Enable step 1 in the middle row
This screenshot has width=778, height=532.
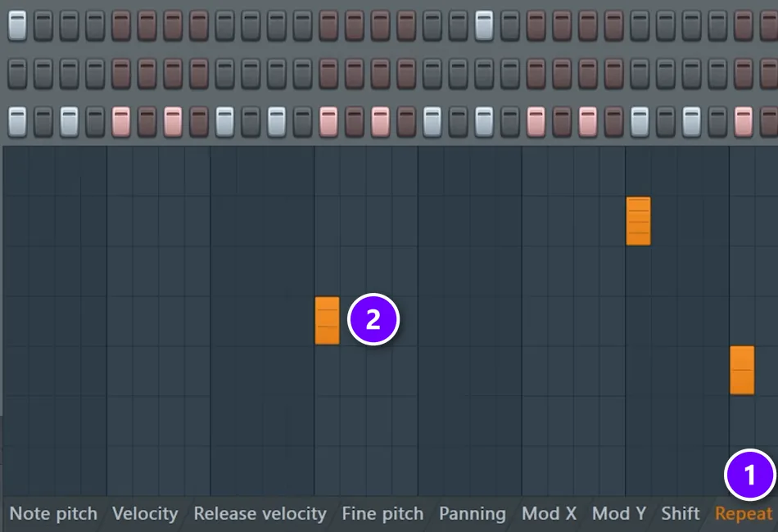click(x=17, y=74)
